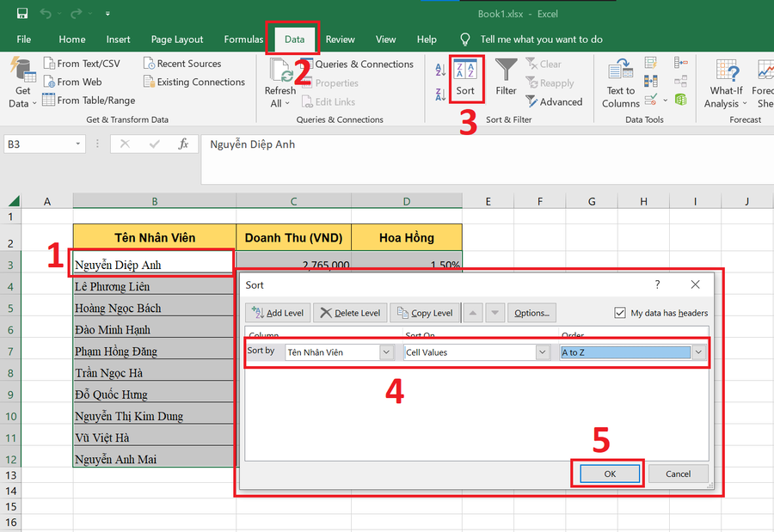Open What-If Analysis dropdown
The height and width of the screenshot is (532, 774).
726,83
